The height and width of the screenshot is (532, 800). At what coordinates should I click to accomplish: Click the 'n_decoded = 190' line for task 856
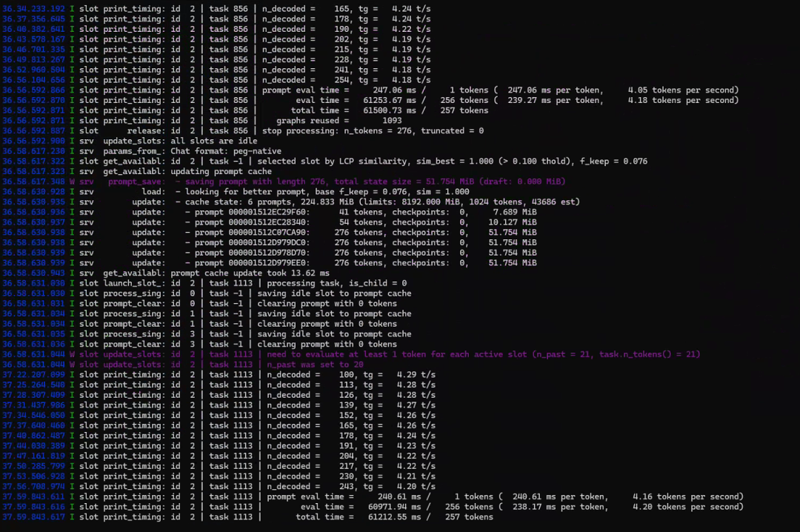216,29
